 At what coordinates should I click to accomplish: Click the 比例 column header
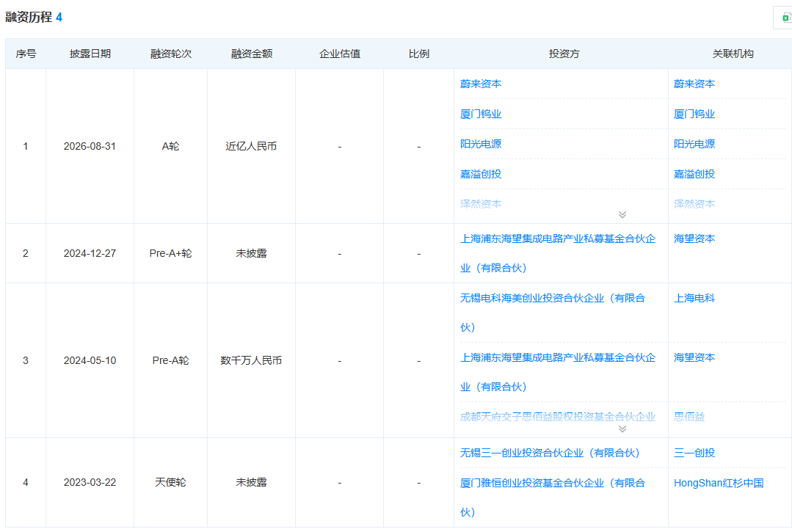418,54
